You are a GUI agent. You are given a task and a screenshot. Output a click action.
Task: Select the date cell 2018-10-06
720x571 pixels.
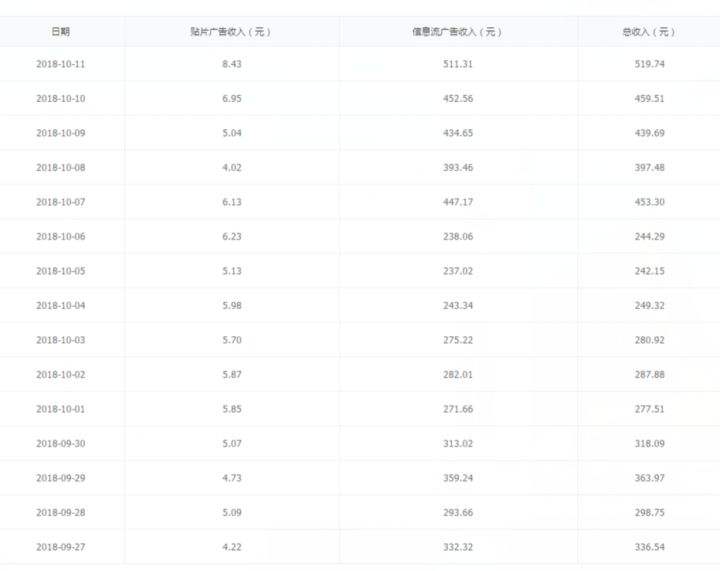61,236
